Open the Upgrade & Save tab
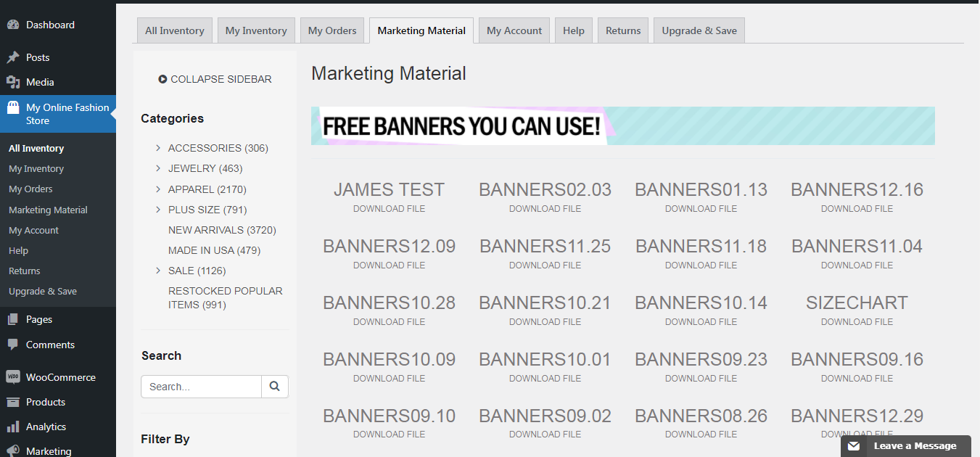The width and height of the screenshot is (980, 457). [x=699, y=30]
